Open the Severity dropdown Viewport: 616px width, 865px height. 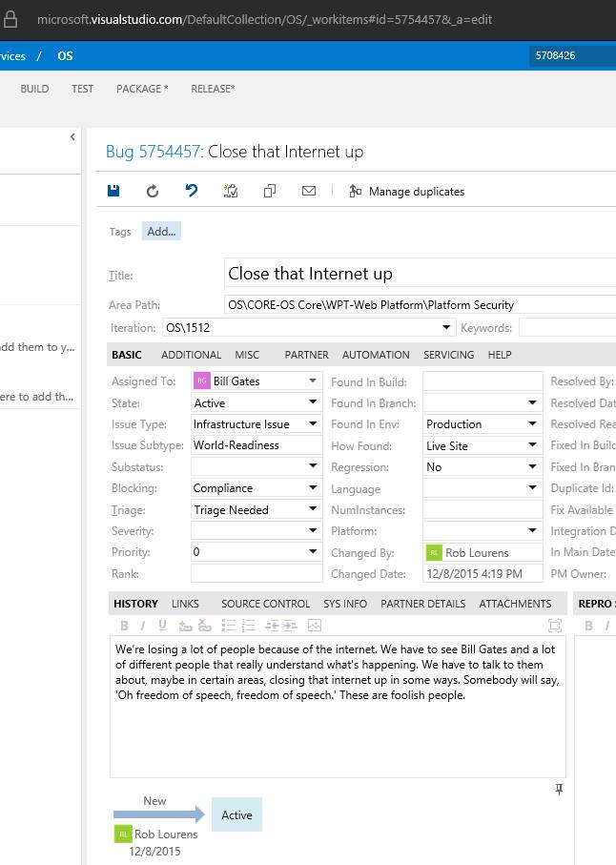(313, 530)
